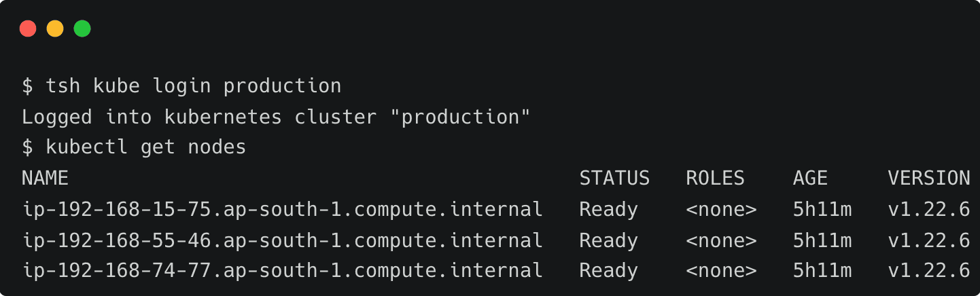Viewport: 980px width, 296px height.
Task: Click the <none> role of ip-192-168-55-46 node
Action: 721,240
